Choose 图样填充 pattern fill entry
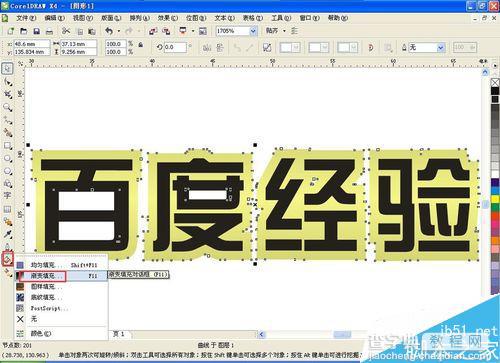 pos(61,287)
